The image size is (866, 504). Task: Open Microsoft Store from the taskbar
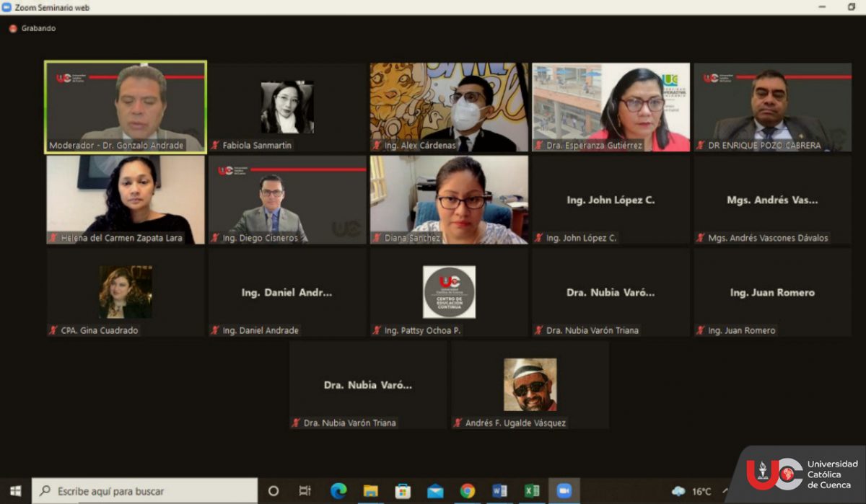point(403,491)
